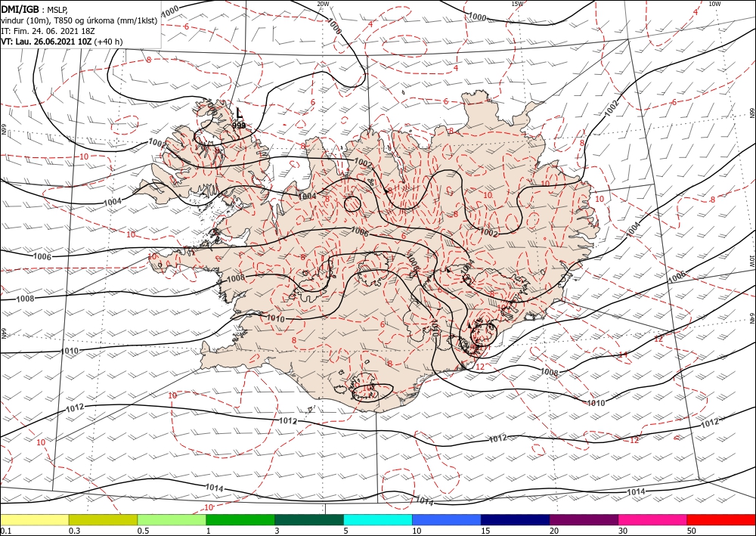756x536 pixels.
Task: Choose the purple 20–30 legend segment
Action: pos(584,519)
